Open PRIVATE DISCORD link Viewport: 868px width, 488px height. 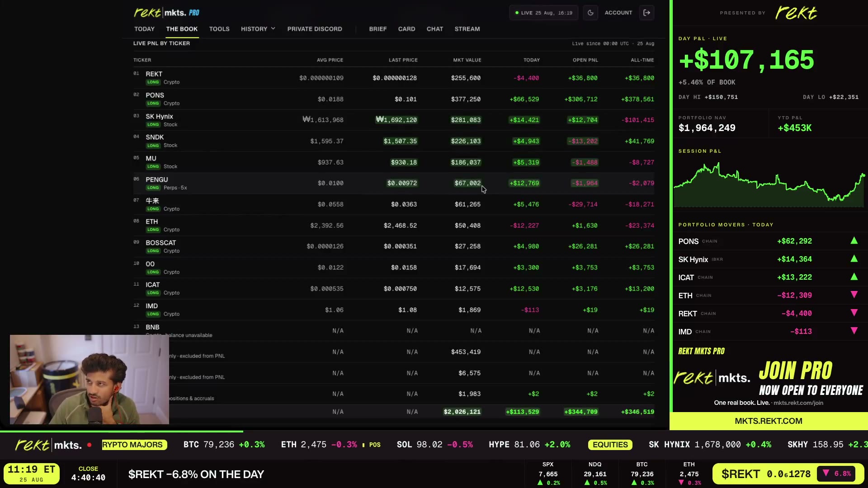click(x=315, y=29)
